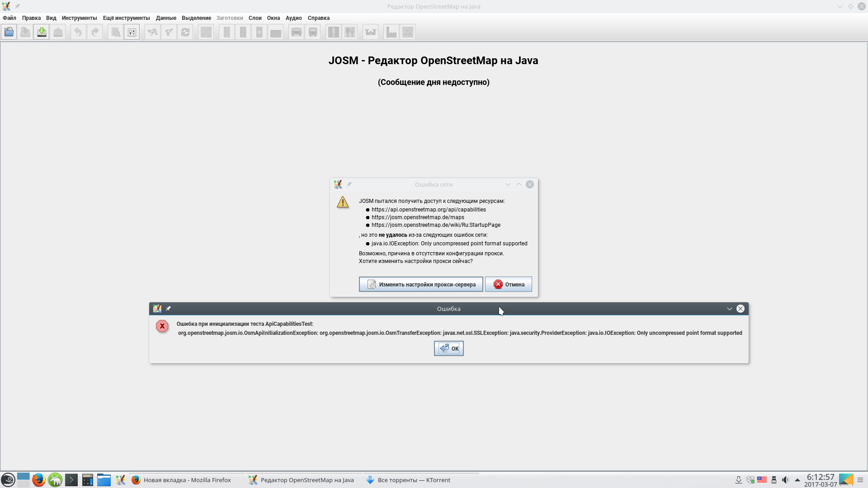Click the wall preset toolbar icon
Viewport: 868px width, 488px height.
[276, 32]
